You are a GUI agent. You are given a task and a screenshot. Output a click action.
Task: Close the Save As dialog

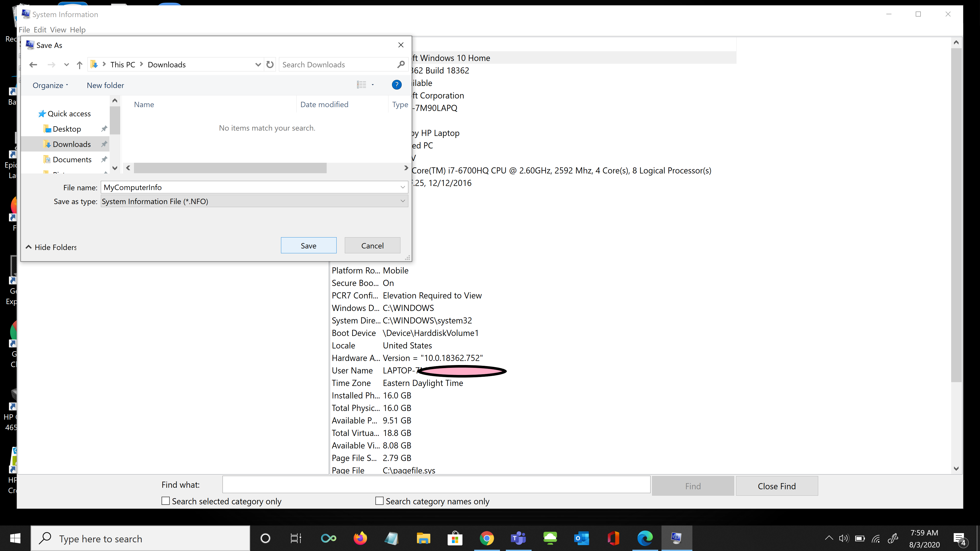click(x=401, y=45)
